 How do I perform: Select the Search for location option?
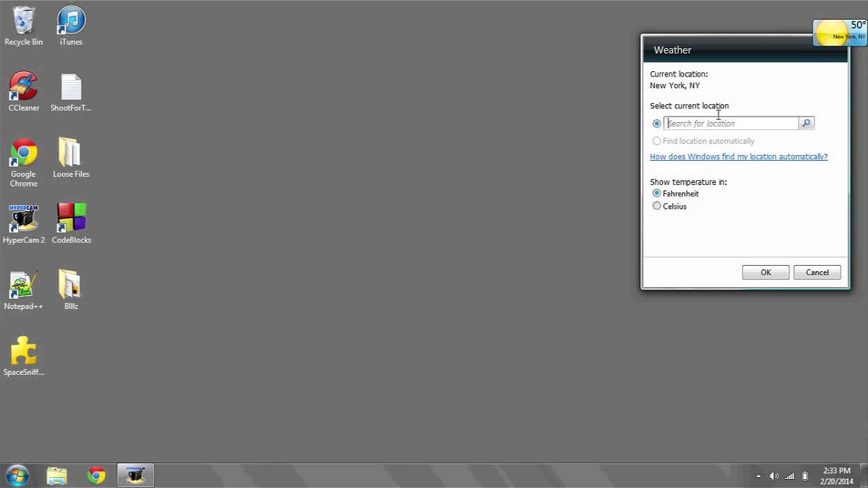coord(656,123)
